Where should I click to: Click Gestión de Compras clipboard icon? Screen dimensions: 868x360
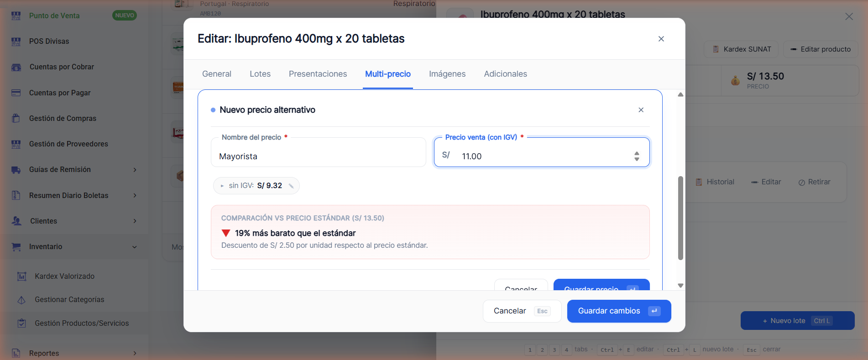(x=16, y=118)
